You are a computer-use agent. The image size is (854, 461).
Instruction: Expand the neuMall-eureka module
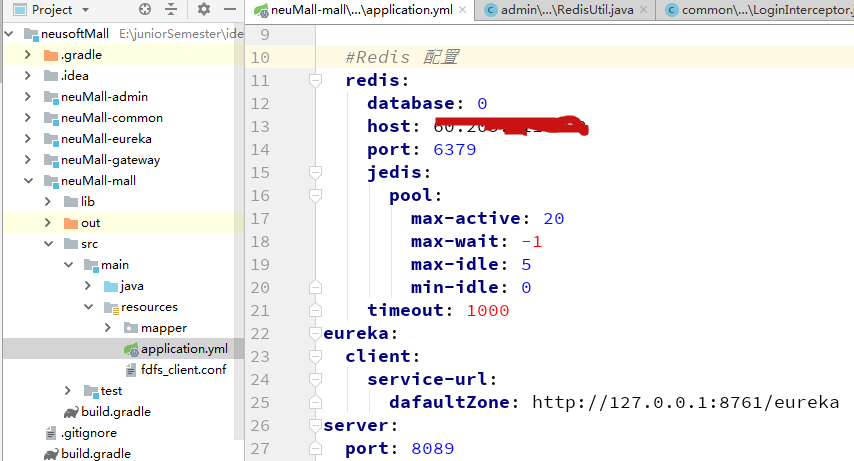tap(28, 138)
